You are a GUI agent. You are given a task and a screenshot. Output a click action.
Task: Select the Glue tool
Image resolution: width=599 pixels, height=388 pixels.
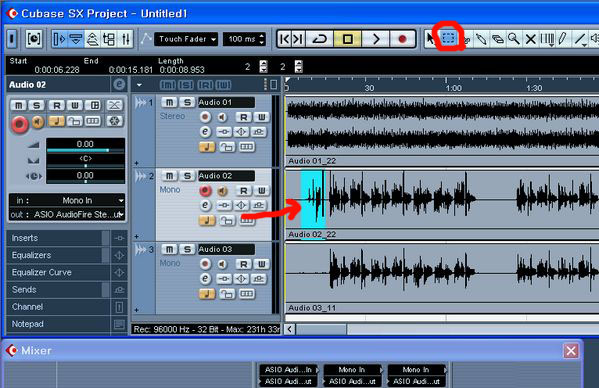481,39
